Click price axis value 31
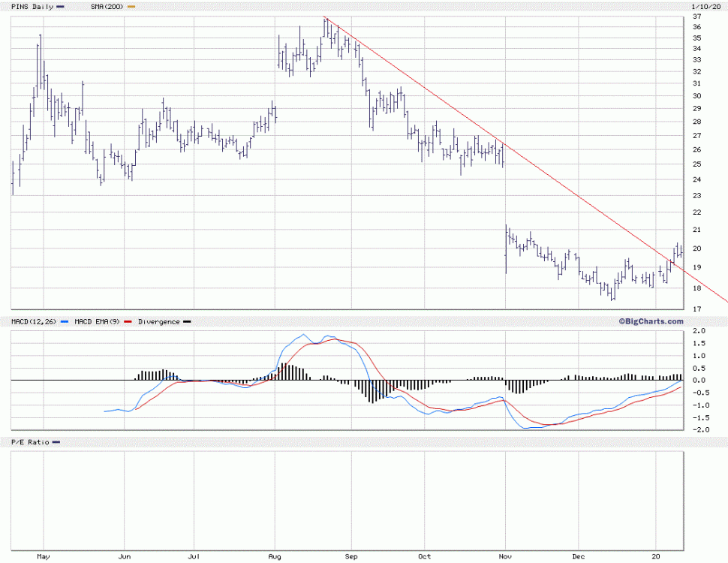 697,83
